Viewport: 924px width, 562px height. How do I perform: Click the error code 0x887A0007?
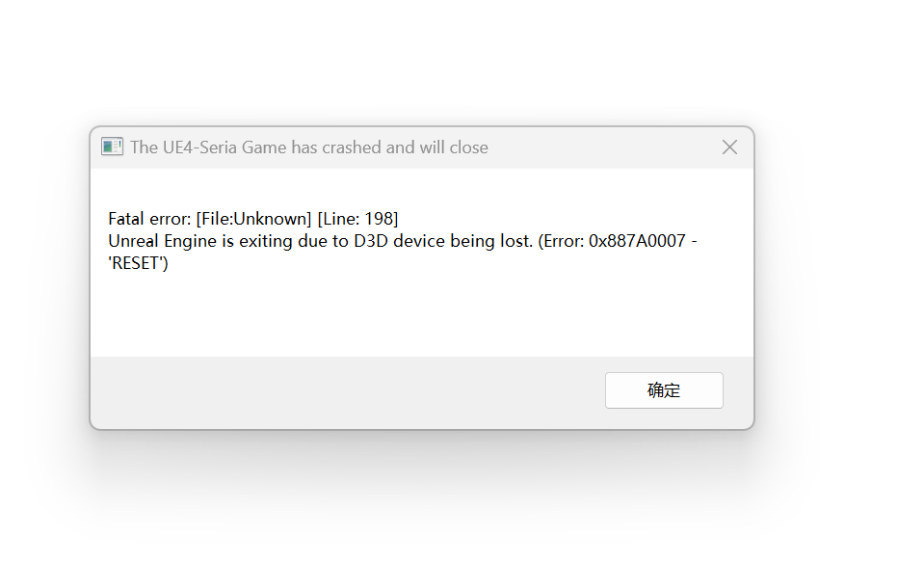[x=637, y=241]
